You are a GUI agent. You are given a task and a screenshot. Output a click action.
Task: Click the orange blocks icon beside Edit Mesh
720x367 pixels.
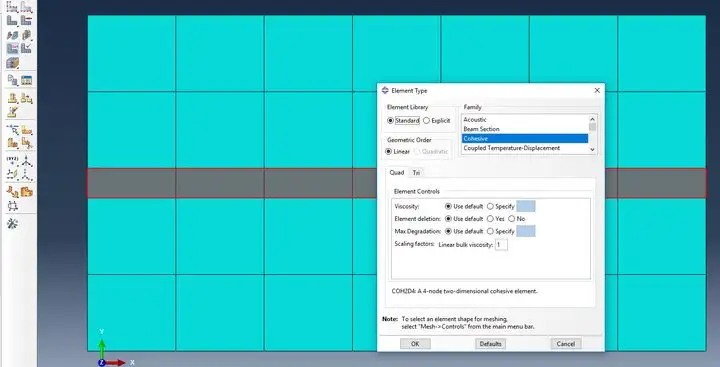pyautogui.click(x=27, y=192)
